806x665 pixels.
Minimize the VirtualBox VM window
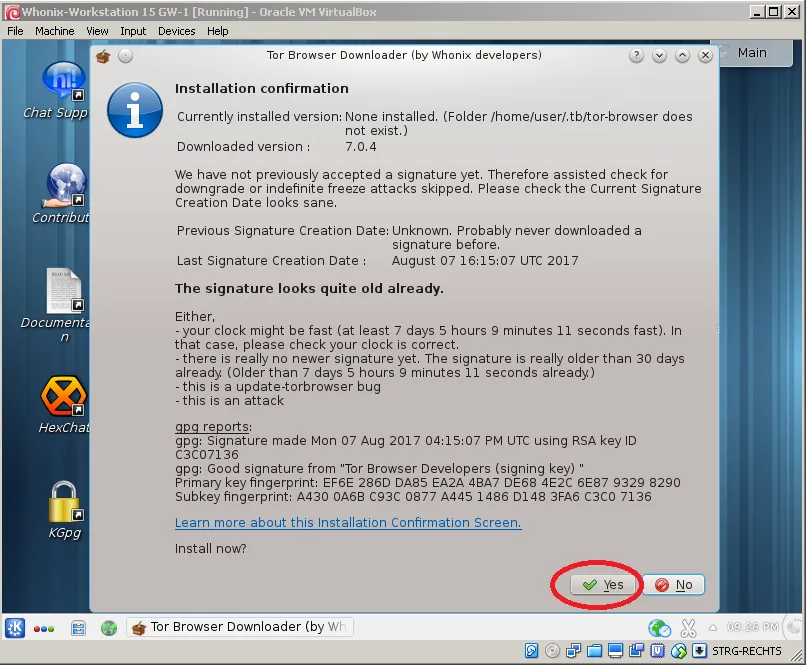point(756,12)
